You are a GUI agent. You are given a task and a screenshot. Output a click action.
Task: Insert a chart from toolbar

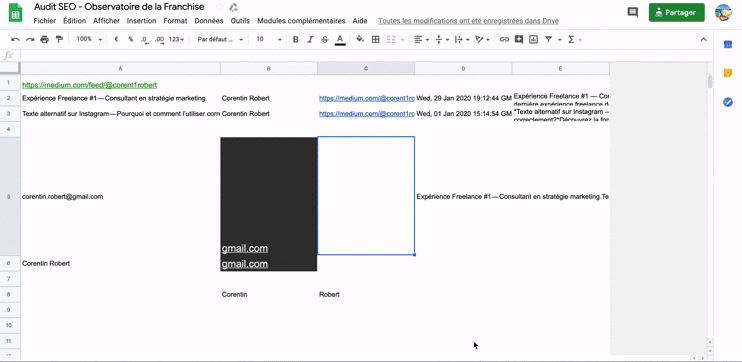pyautogui.click(x=533, y=40)
